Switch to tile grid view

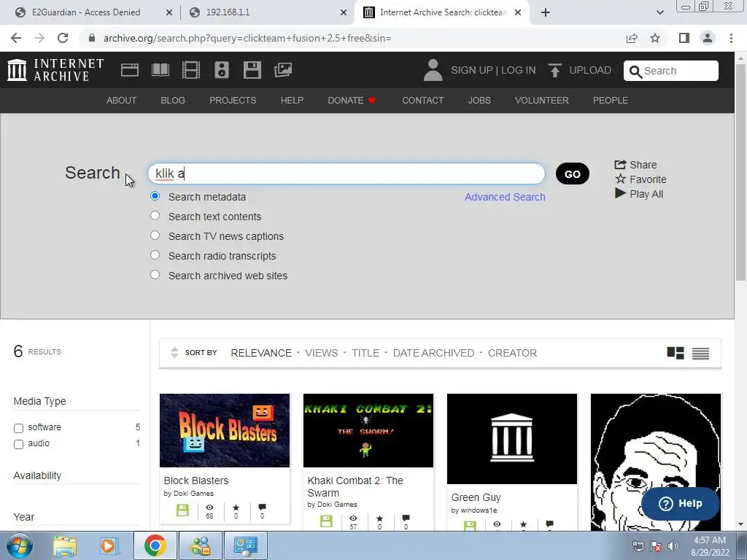[675, 353]
